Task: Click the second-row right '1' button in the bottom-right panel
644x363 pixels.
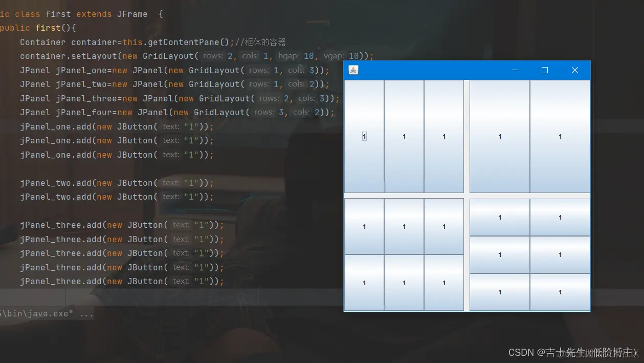Action: pos(560,254)
